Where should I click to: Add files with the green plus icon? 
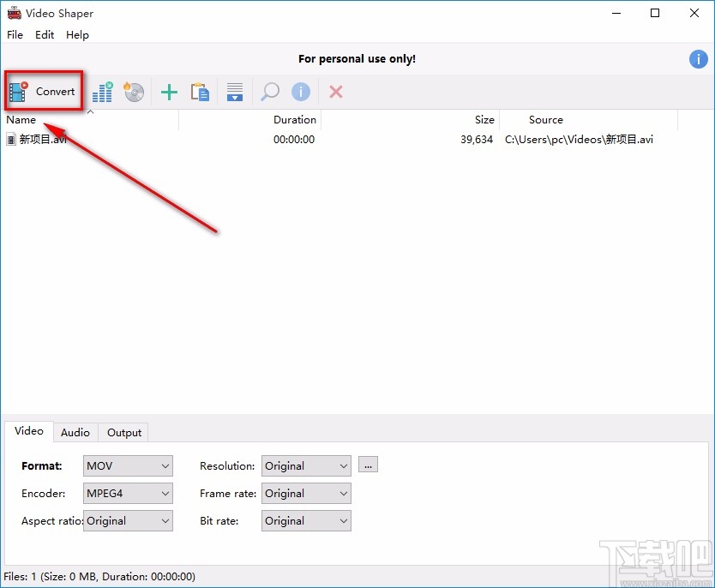[x=169, y=92]
